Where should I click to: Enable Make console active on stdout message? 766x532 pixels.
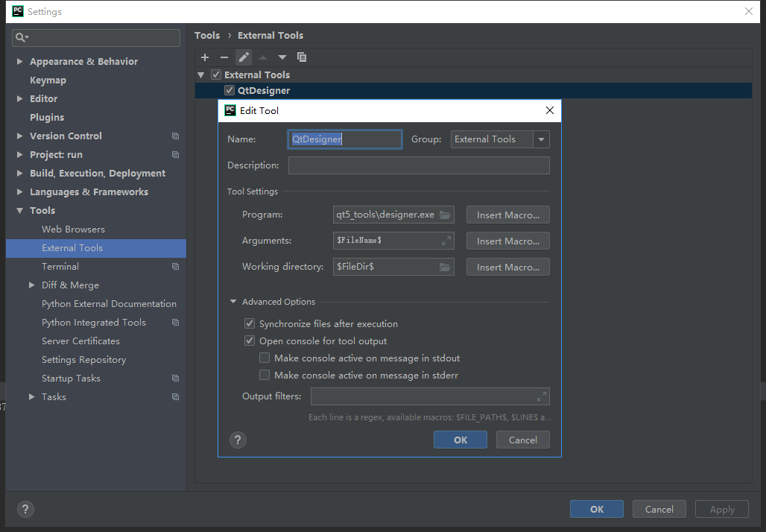265,358
